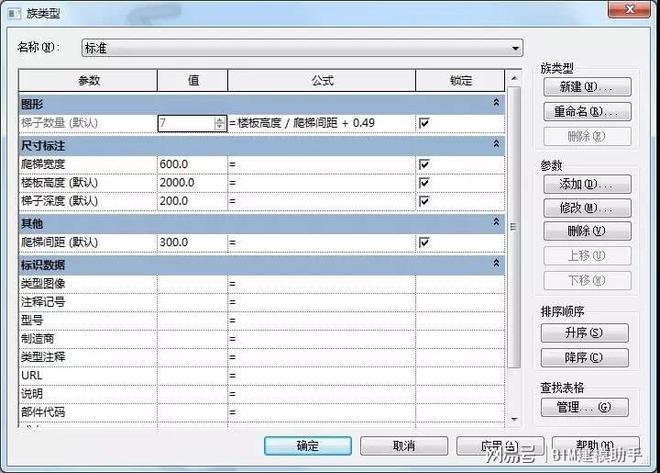Select the URL parameter row

tap(261, 375)
